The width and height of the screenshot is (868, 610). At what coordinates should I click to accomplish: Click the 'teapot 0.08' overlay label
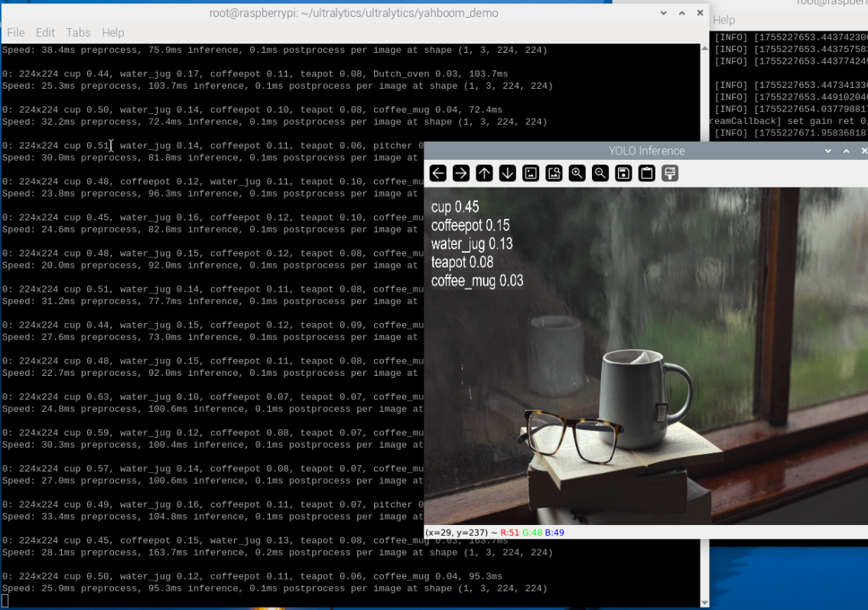coord(462,262)
